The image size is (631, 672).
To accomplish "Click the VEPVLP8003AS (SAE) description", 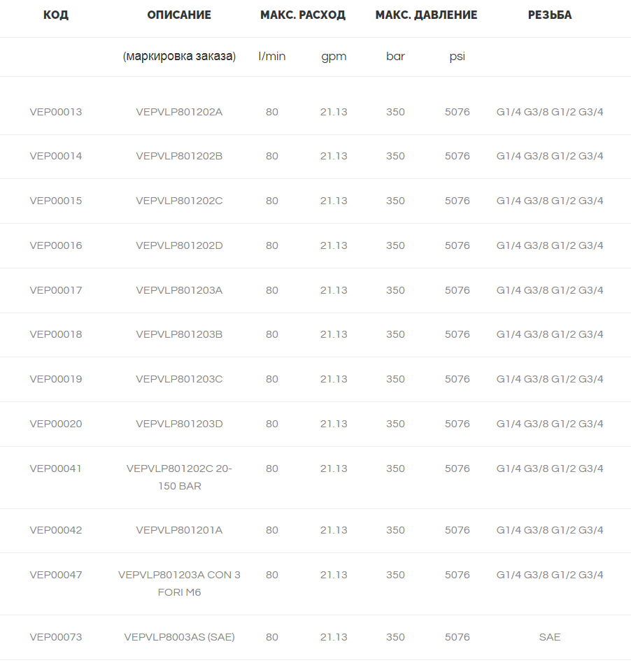I will pos(179,637).
